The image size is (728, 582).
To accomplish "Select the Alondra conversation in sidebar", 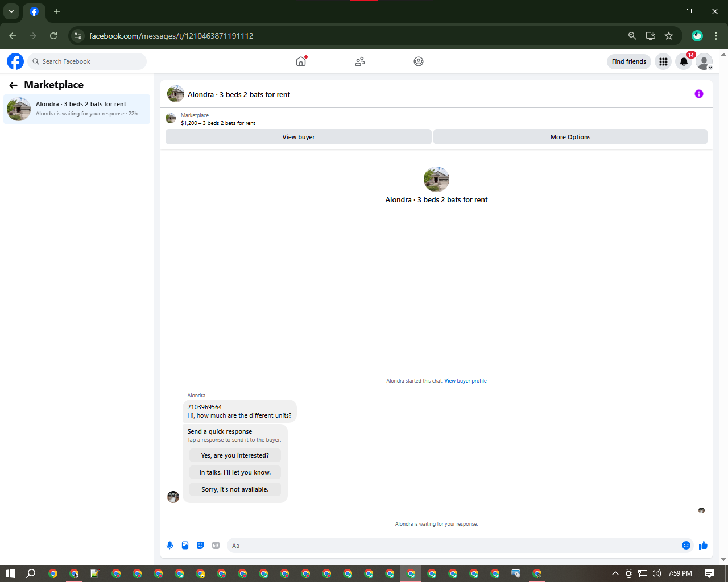I will point(77,109).
